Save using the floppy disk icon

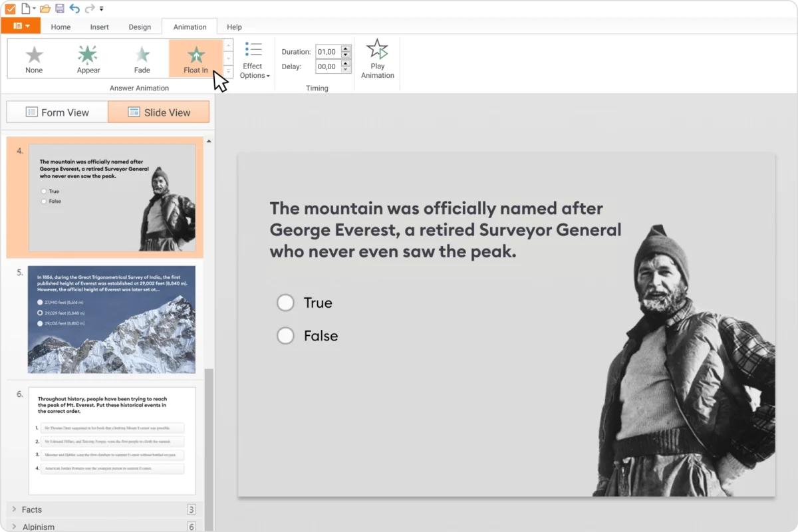60,9
